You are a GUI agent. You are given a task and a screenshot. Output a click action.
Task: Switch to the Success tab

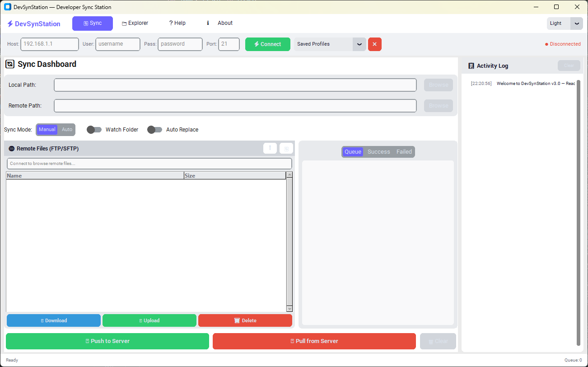point(378,151)
